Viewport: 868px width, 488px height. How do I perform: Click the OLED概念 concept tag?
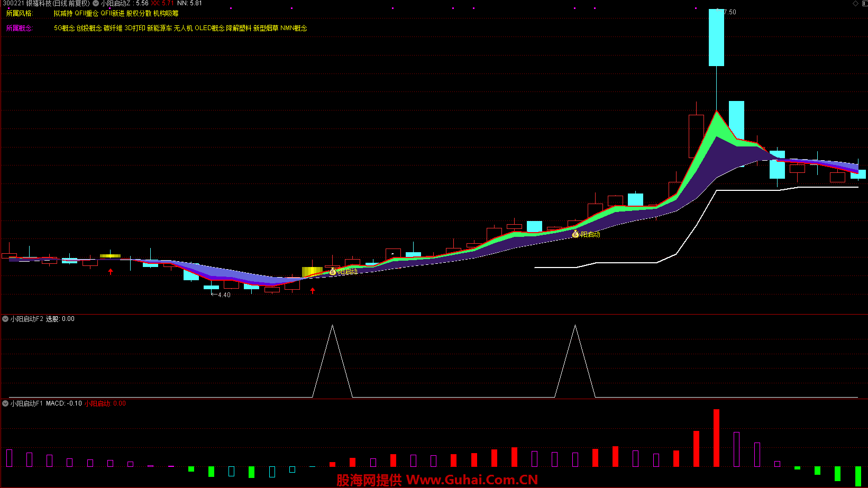pyautogui.click(x=209, y=28)
